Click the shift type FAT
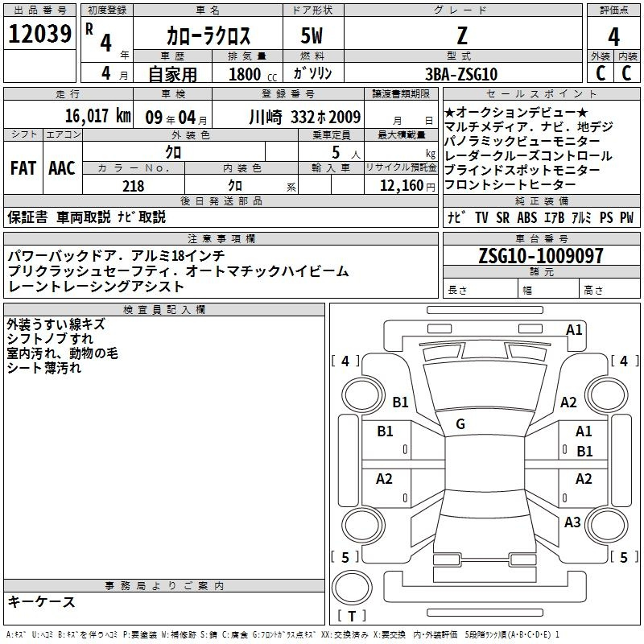644x644 pixels. pos(23,168)
